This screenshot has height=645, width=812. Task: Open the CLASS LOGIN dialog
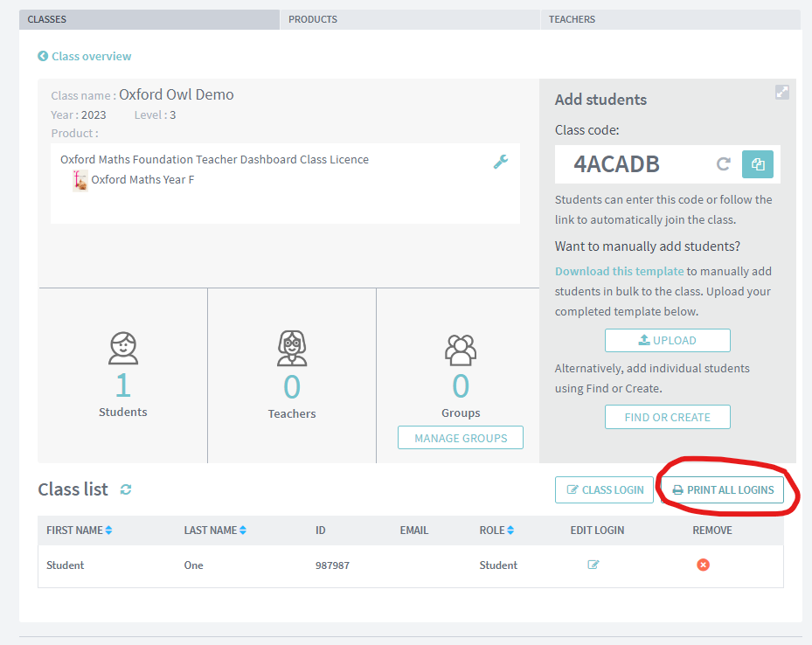point(604,490)
